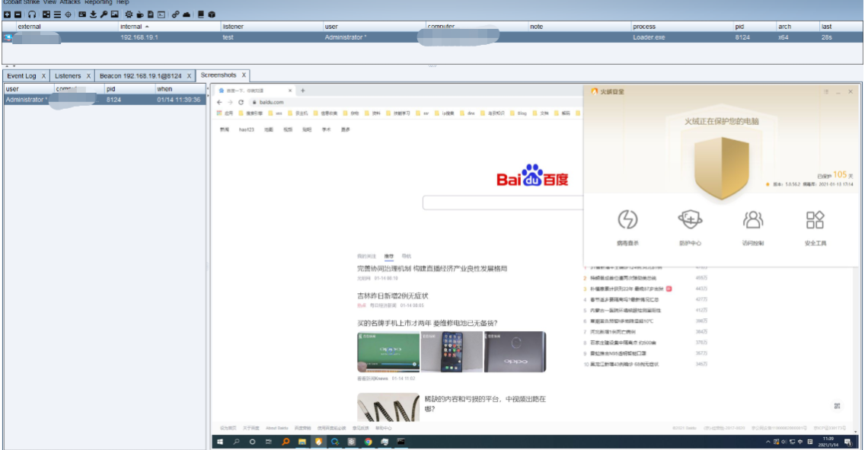868x450 pixels.
Task: Click the Chrome icon in the captured taskbar
Action: pyautogui.click(x=368, y=442)
